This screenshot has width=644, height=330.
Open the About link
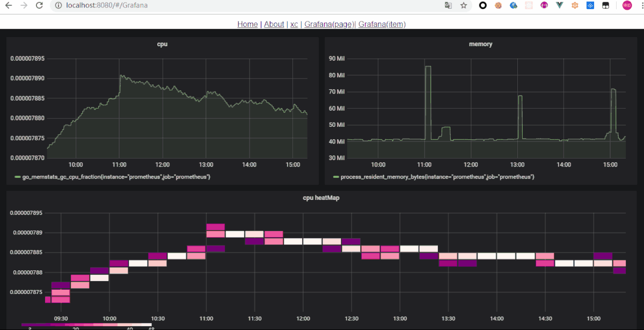point(274,24)
